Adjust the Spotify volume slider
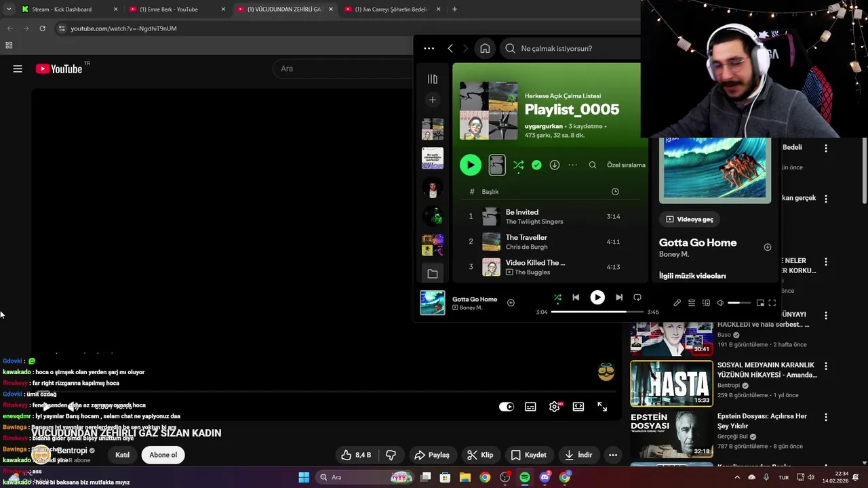This screenshot has height=488, width=868. [739, 303]
